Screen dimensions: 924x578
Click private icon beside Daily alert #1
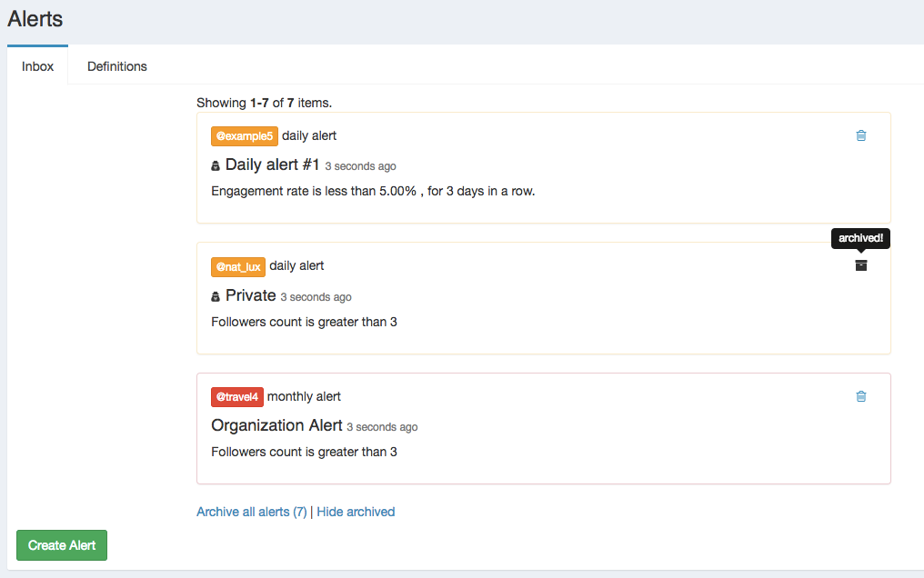coord(216,166)
